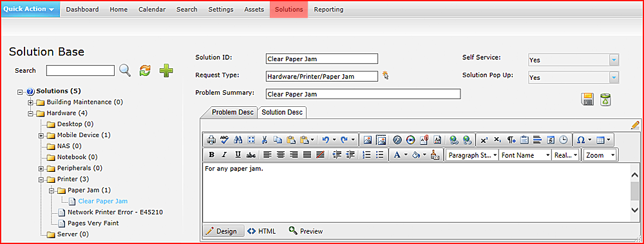
Task: Open the Font Name dropdown
Action: (526, 155)
